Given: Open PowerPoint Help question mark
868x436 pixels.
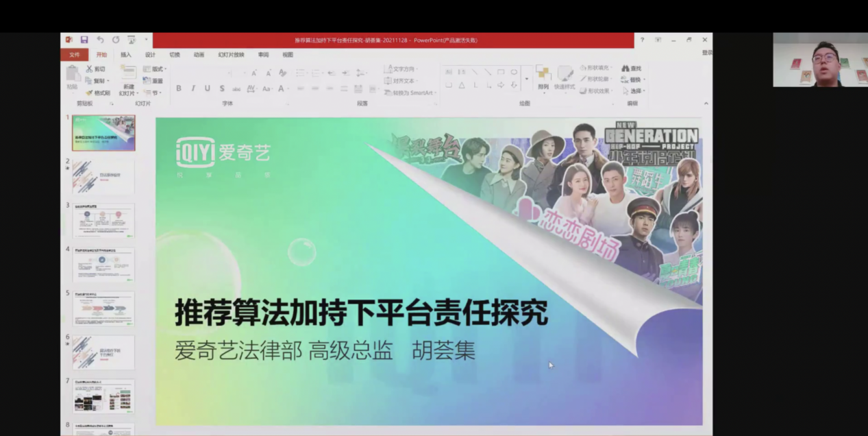Looking at the screenshot, I should pyautogui.click(x=642, y=40).
